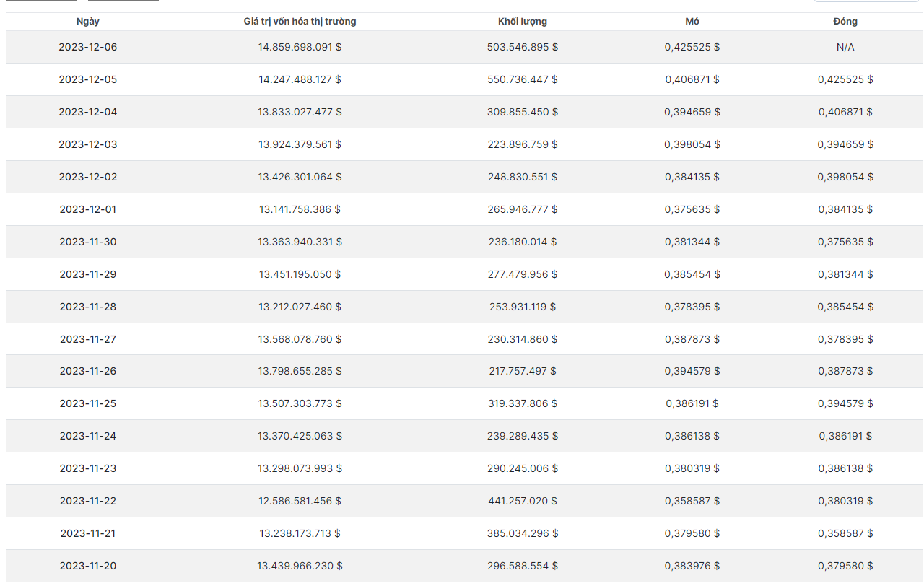Click market cap value 13.798.655.285 $
This screenshot has height=586, width=924.
300,371
